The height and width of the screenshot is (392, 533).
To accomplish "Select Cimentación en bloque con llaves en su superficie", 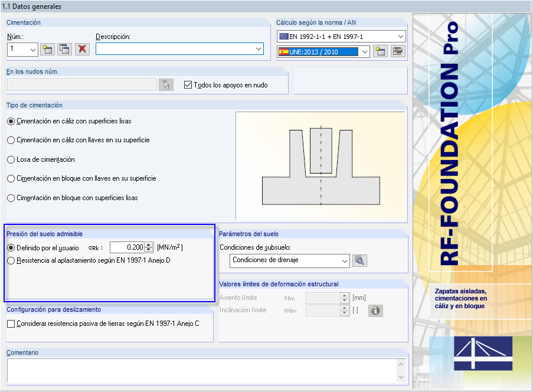I will click(11, 178).
